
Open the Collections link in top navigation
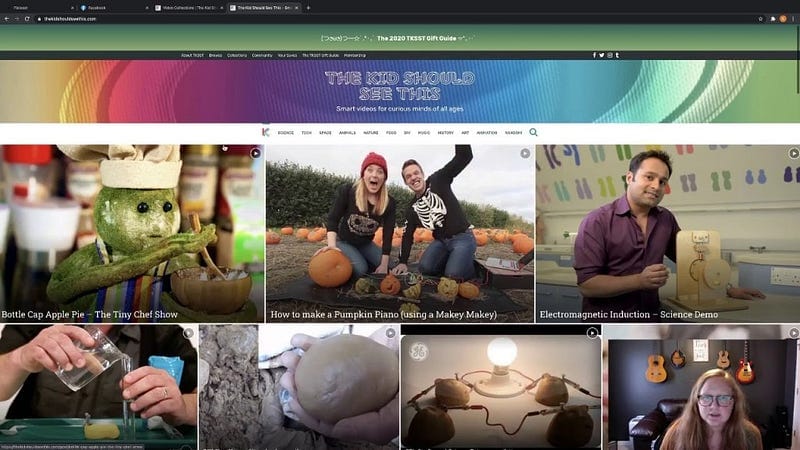coord(237,55)
